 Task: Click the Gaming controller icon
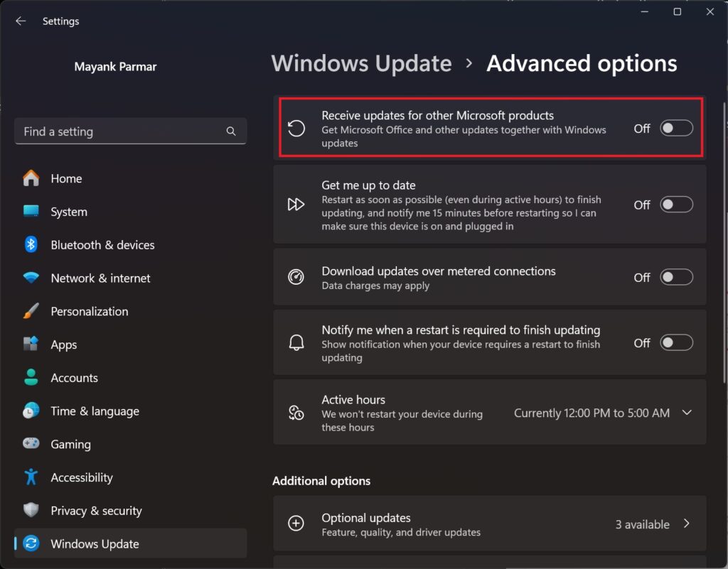(30, 444)
